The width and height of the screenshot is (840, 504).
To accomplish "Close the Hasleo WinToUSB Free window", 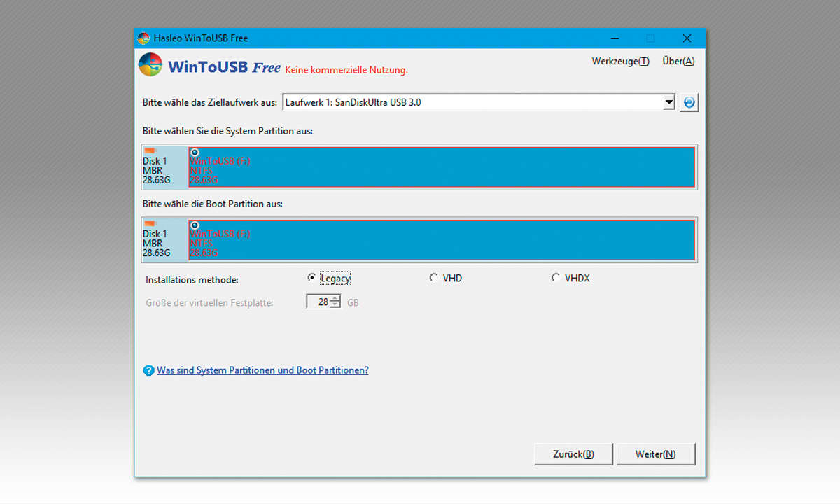I will [687, 38].
